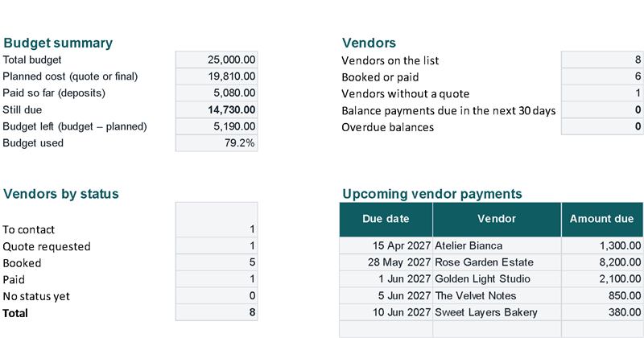Select the Atelier Bianca vendor cell
Viewport: 644px width, 338px height.
[497, 245]
